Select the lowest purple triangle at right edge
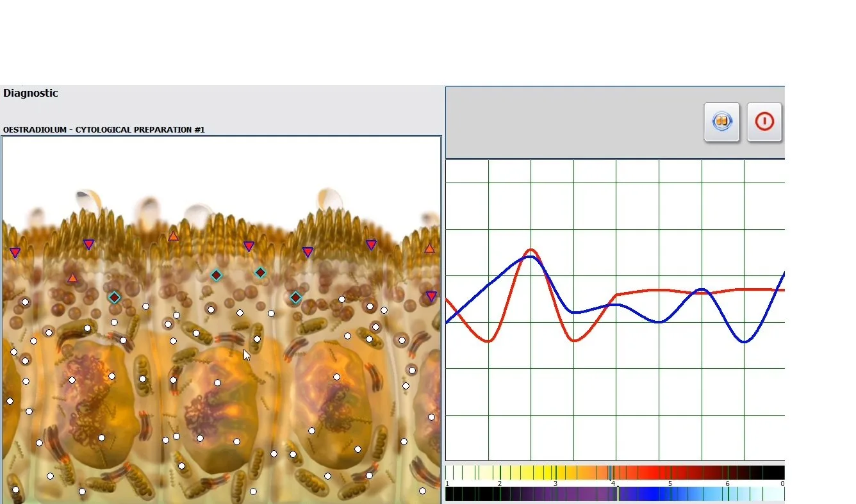 click(431, 296)
